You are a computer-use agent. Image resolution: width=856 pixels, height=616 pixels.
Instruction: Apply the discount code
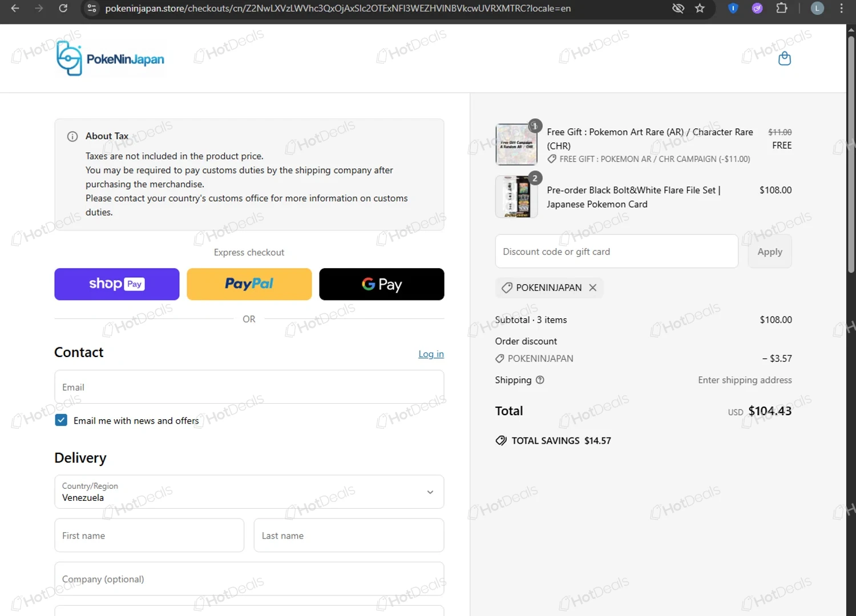coord(770,252)
